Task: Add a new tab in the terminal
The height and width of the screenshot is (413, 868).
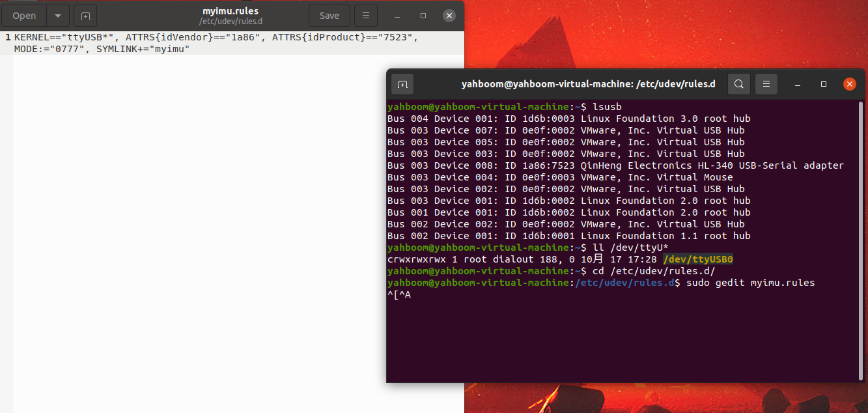Action: coord(402,84)
